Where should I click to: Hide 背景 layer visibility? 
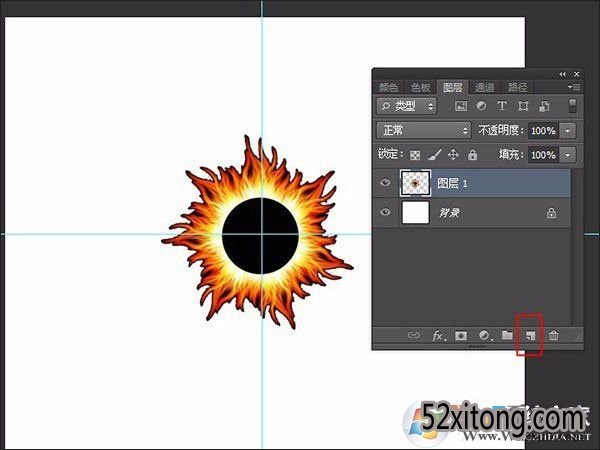(385, 212)
